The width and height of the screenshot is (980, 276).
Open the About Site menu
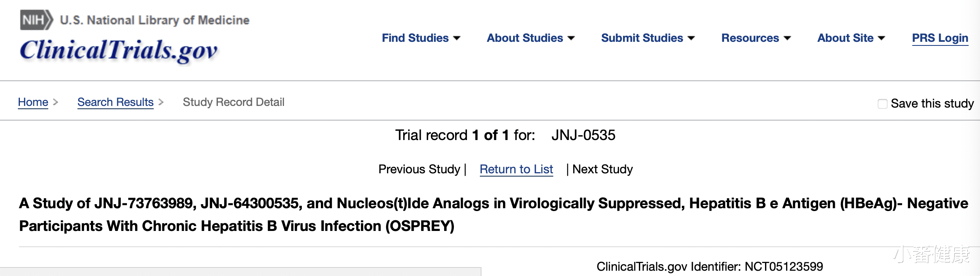(x=845, y=38)
